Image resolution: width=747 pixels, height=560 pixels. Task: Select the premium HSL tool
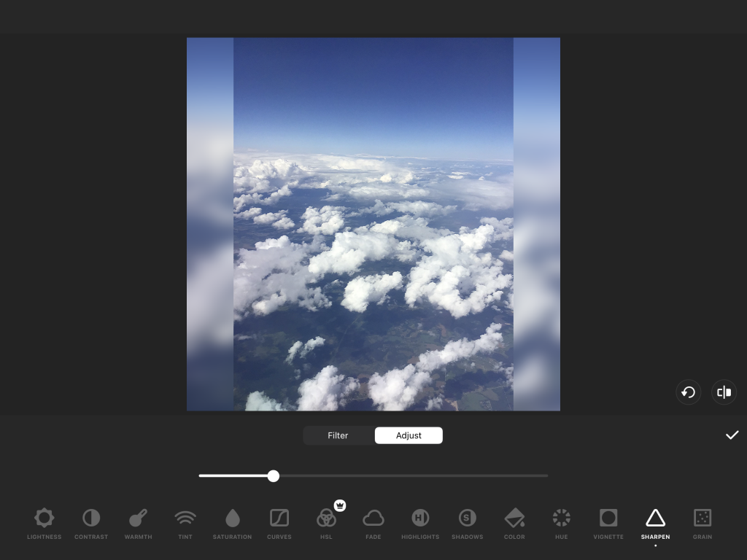click(326, 518)
